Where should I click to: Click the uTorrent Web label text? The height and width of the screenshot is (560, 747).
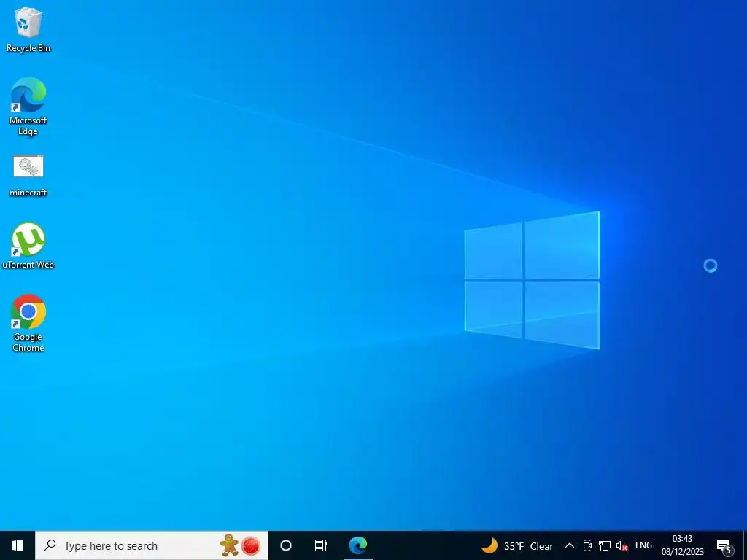point(28,265)
